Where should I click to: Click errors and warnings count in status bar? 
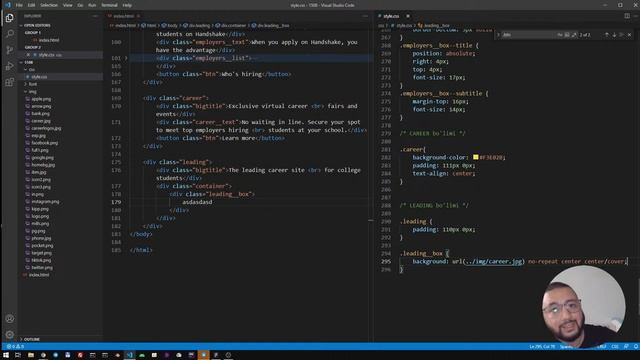click(15, 347)
